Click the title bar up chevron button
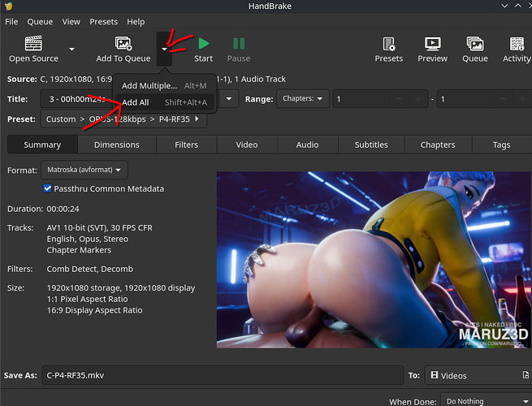This screenshot has width=532, height=406. pyautogui.click(x=517, y=6)
